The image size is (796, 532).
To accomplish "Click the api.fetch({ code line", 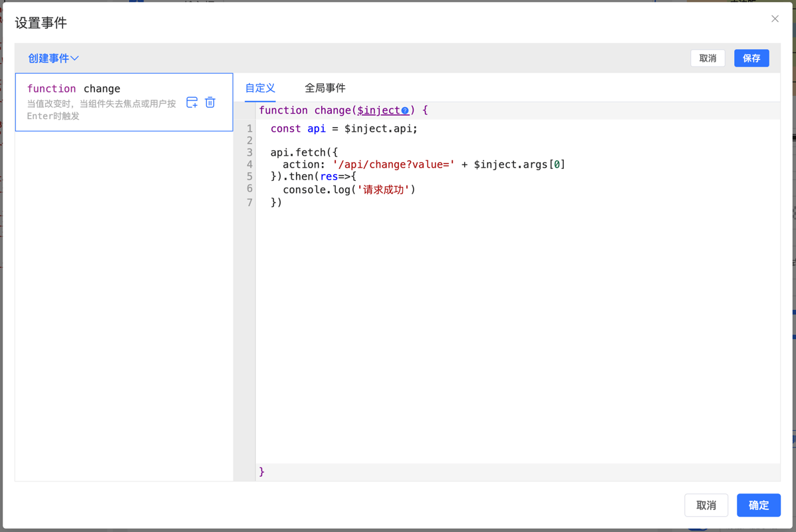I will coord(304,152).
